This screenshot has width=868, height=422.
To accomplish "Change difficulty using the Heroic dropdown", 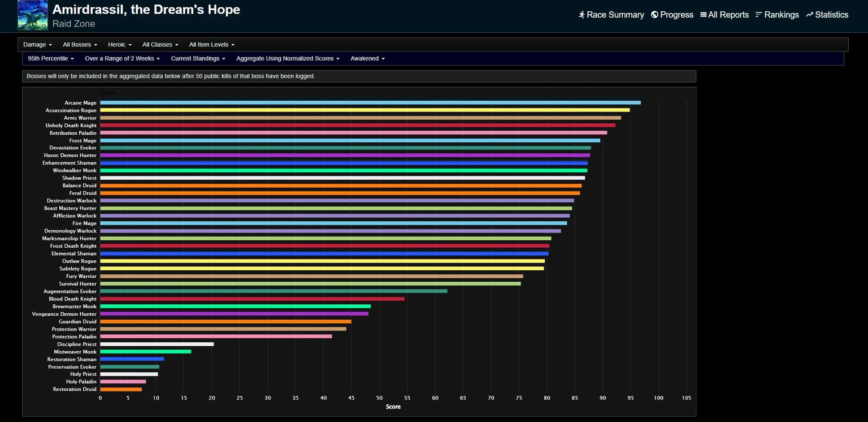I will tap(120, 45).
